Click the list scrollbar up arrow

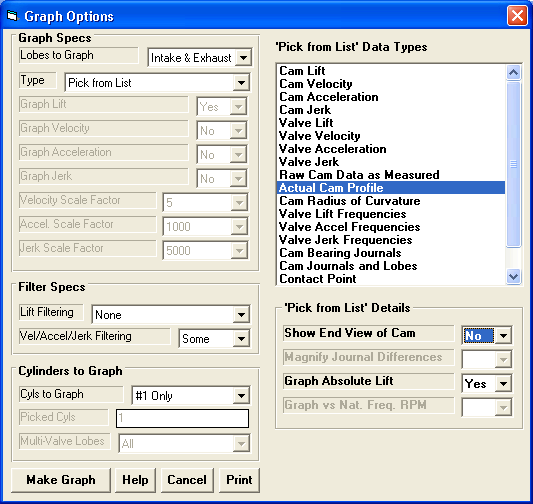click(513, 72)
